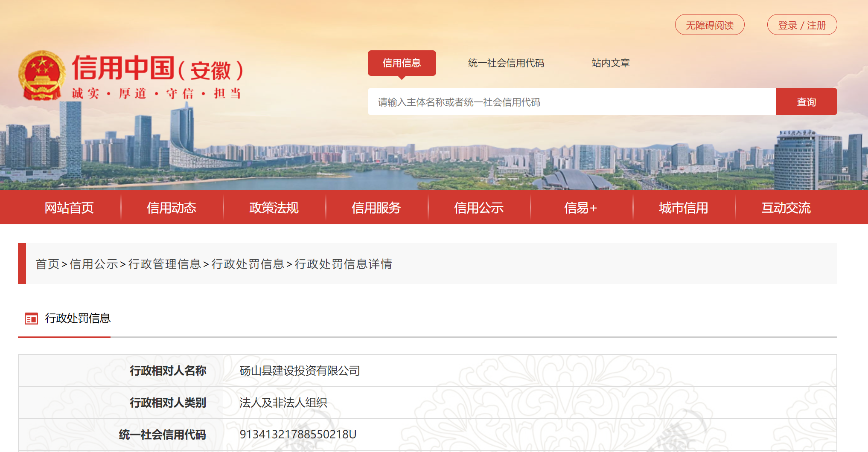This screenshot has width=868, height=452.
Task: Click the red 查询 search button
Action: (x=807, y=102)
